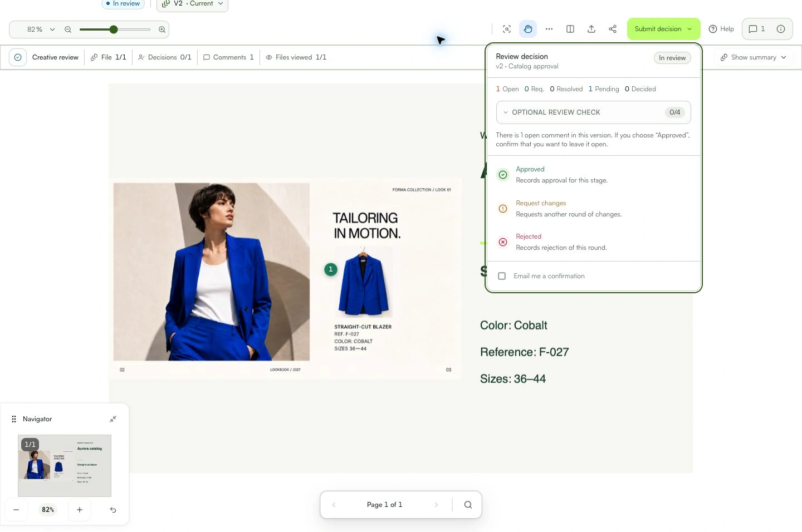Click the 1 Pending count in panel
This screenshot has width=802, height=532.
coord(604,89)
